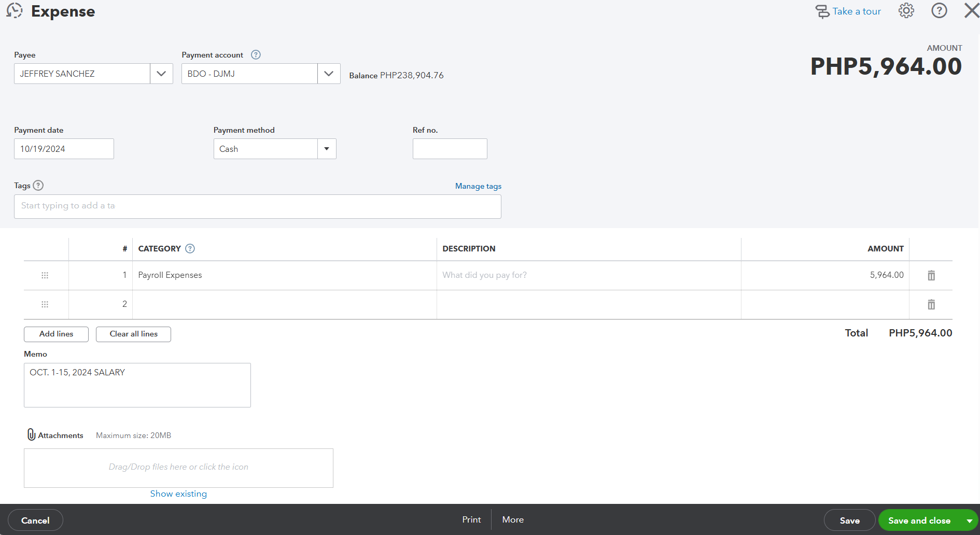
Task: Start the Take a tour guide
Action: 848,11
